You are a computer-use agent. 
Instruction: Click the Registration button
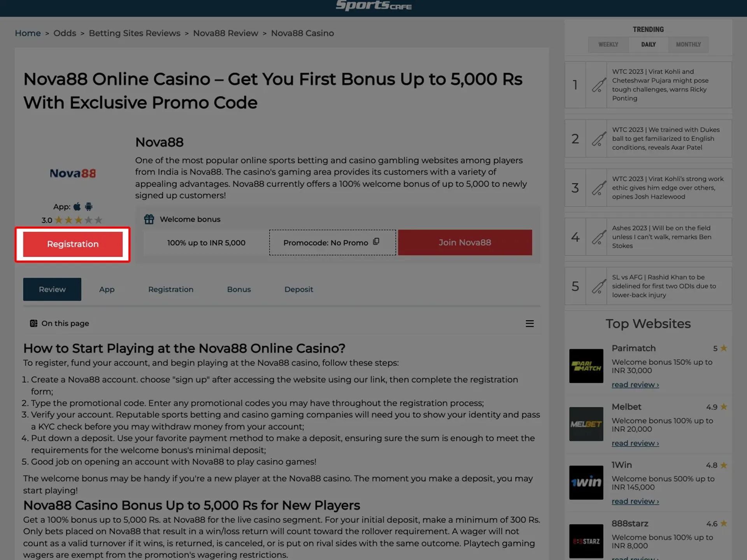[x=72, y=244]
